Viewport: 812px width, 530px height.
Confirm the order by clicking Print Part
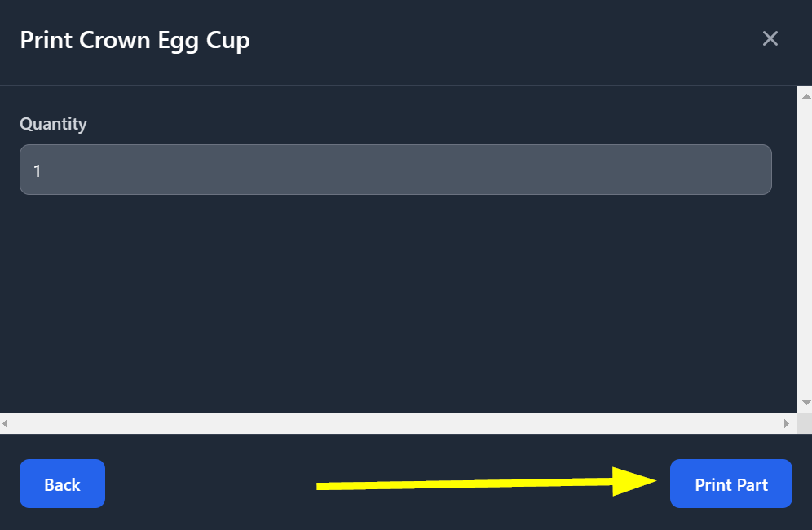coord(730,484)
